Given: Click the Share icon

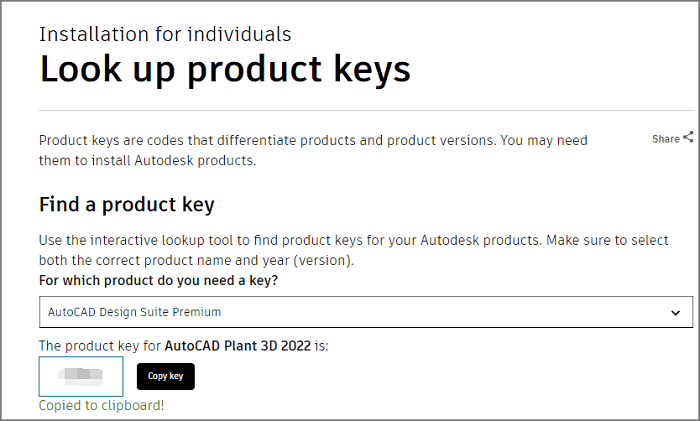Looking at the screenshot, I should [x=688, y=139].
